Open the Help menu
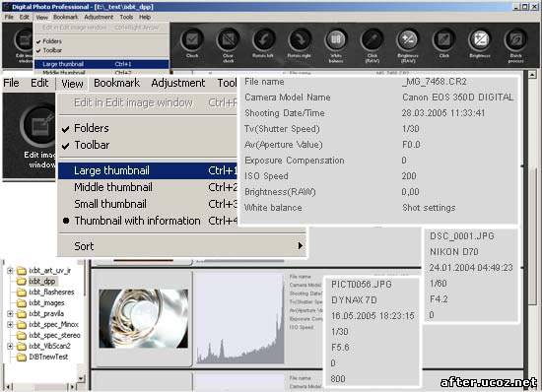Image resolution: width=542 pixels, height=392 pixels. coord(145,17)
